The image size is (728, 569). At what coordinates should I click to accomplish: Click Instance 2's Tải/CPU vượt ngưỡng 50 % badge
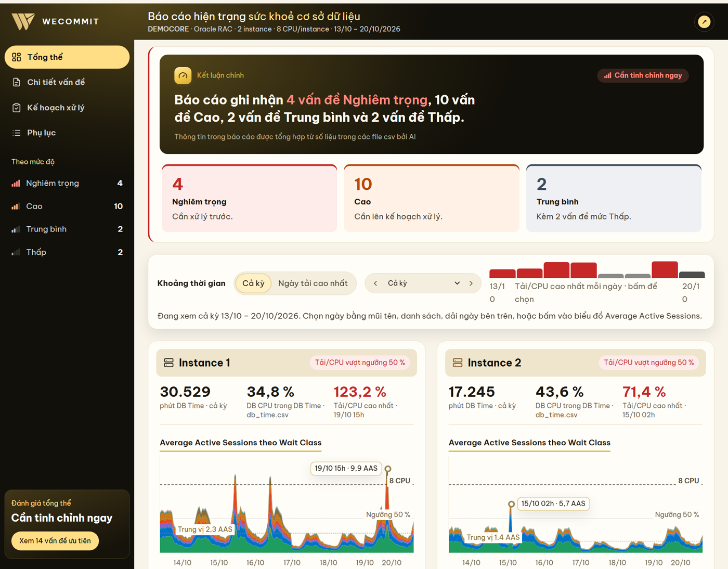(x=649, y=363)
